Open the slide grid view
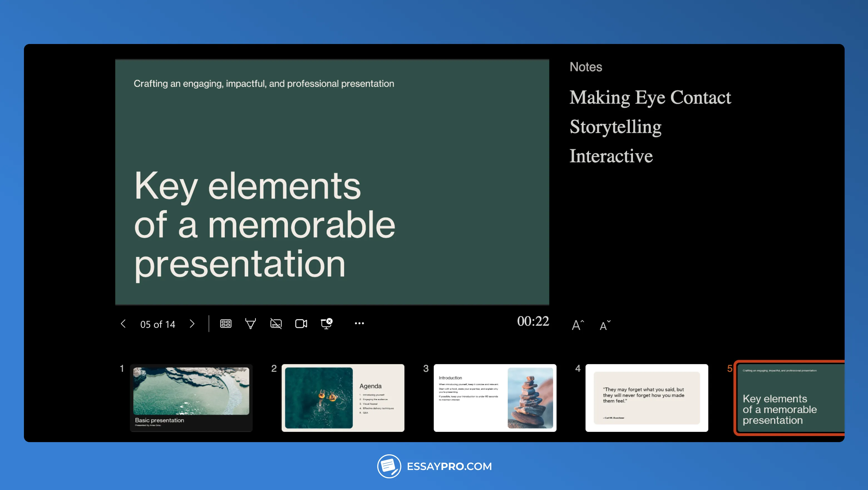The width and height of the screenshot is (868, 490). (x=226, y=324)
